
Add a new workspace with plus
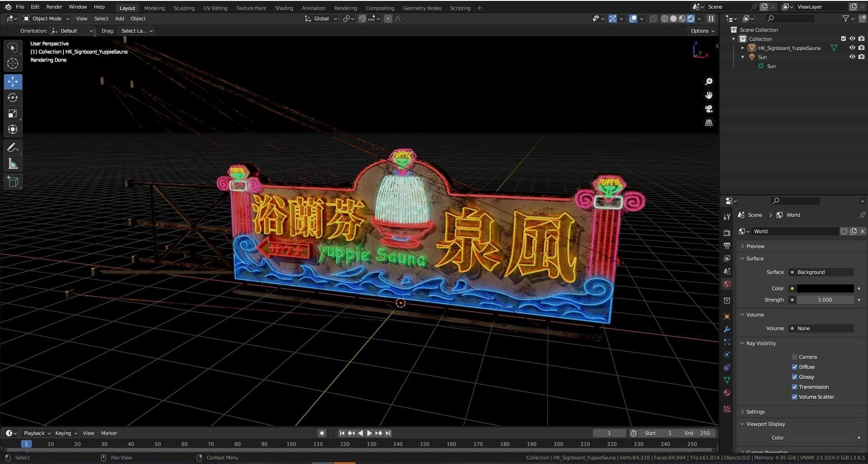pos(479,8)
